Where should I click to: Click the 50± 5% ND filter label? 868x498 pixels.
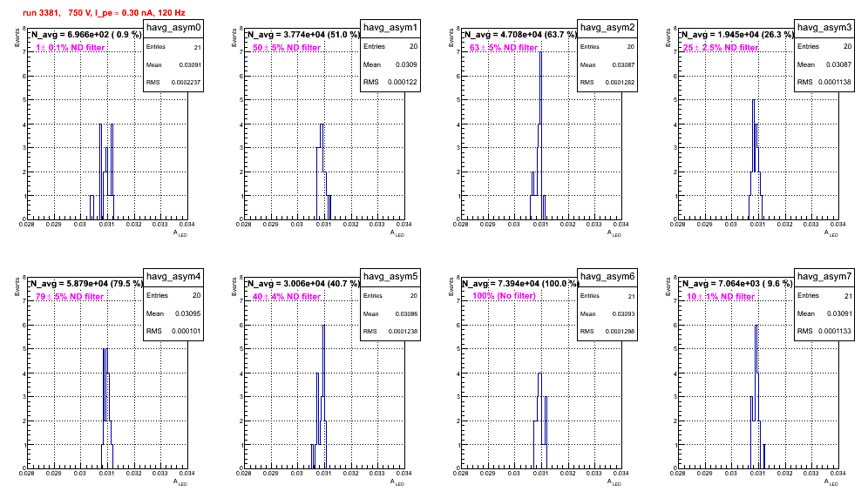(287, 48)
